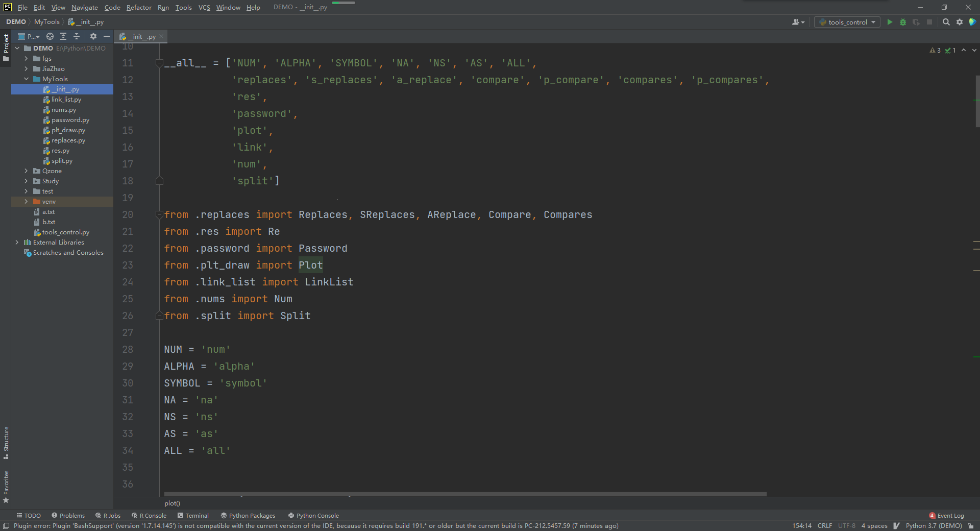Open run configuration tools_control dropdown
Viewport: 980px width, 531px height.
pyautogui.click(x=847, y=22)
